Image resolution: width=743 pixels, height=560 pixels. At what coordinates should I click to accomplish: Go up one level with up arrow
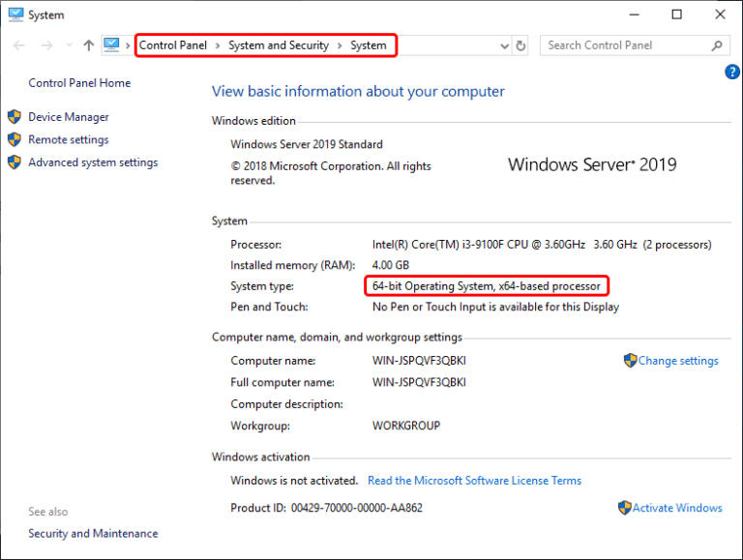89,45
